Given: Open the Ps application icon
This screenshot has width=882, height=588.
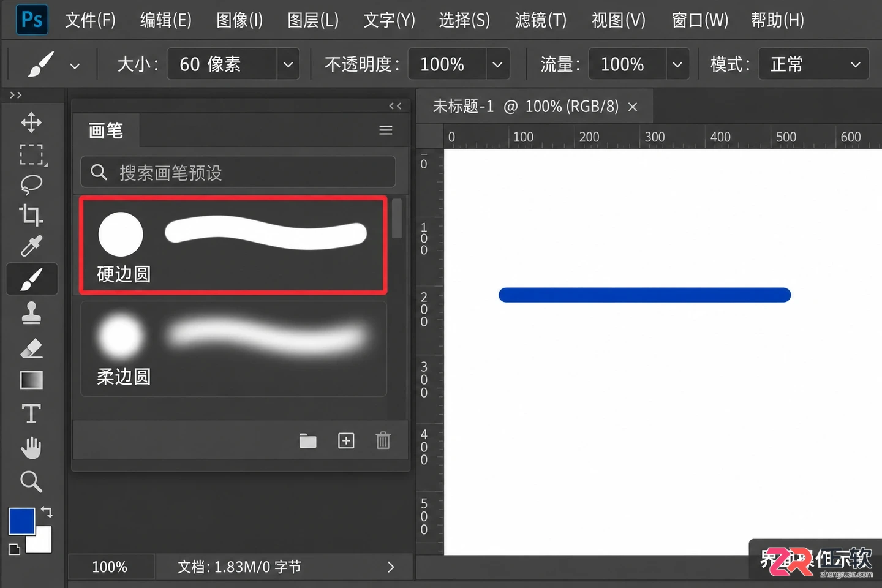Looking at the screenshot, I should 32,20.
